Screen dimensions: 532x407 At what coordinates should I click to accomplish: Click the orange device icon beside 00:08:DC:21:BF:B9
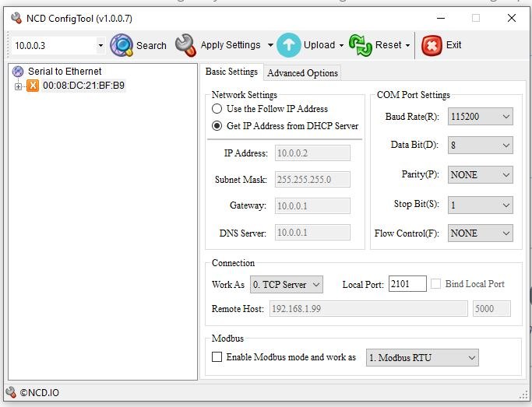pyautogui.click(x=33, y=86)
